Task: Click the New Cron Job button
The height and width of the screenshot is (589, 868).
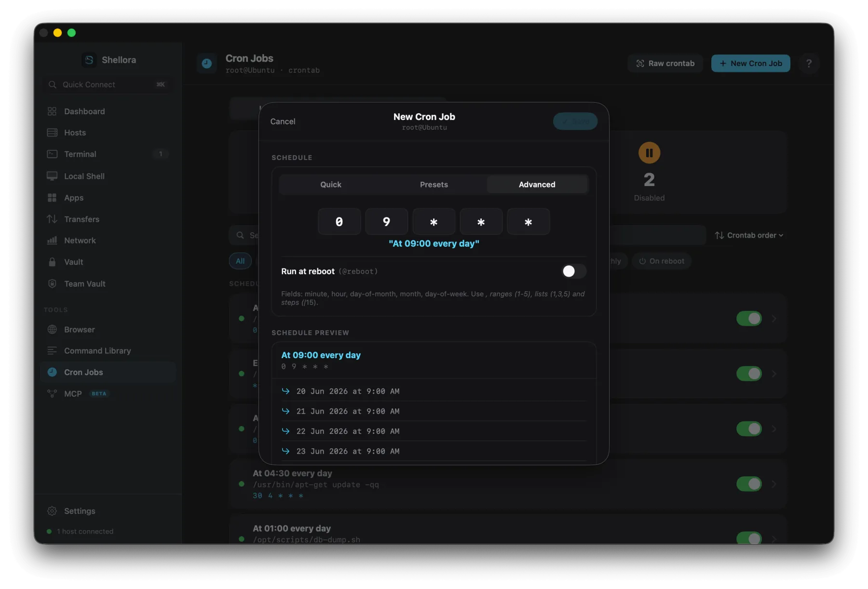Action: 750,63
